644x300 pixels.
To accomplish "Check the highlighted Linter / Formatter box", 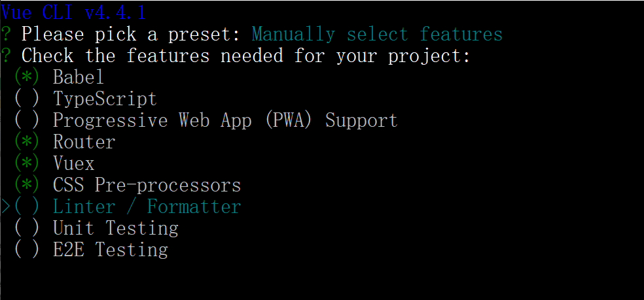I will [x=26, y=207].
